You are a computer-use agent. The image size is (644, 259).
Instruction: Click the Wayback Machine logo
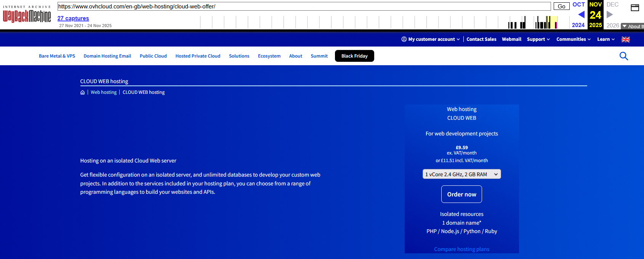pyautogui.click(x=27, y=15)
